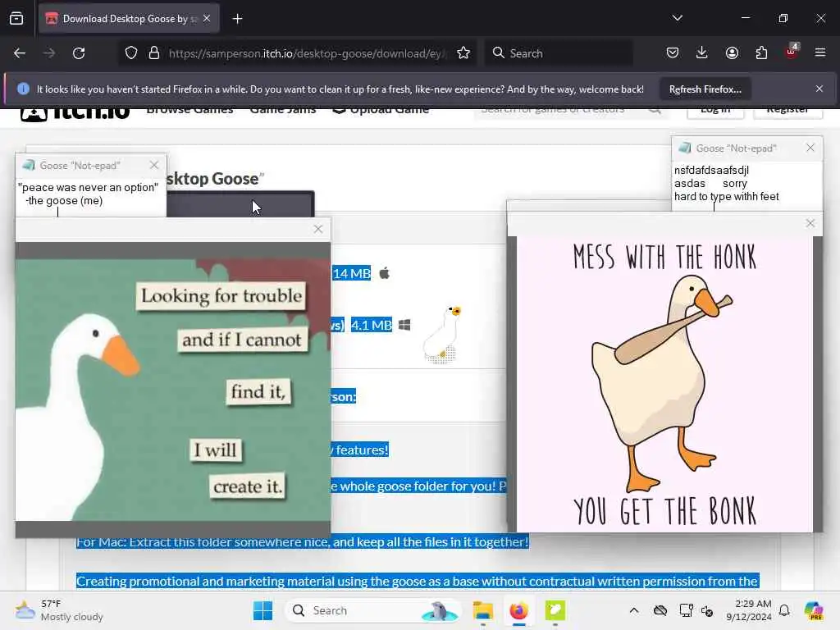
Task: Click the 'For Mac: Extract this folder' line
Action: click(x=302, y=542)
